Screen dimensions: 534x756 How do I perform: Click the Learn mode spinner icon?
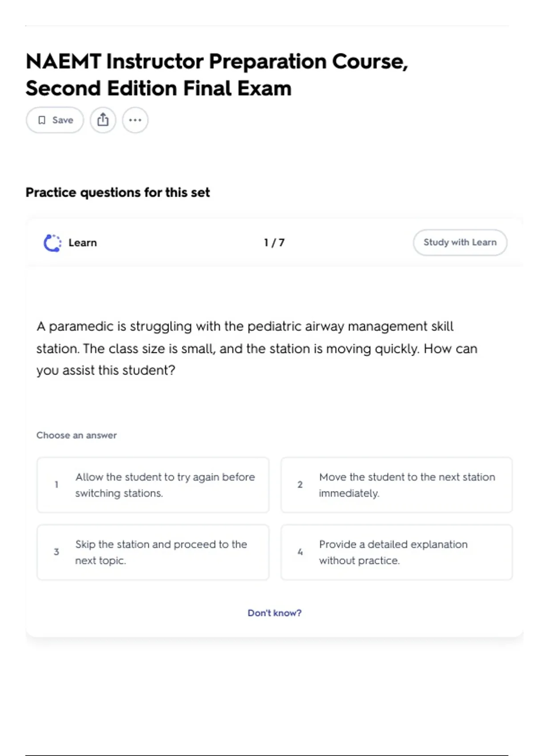pyautogui.click(x=53, y=243)
